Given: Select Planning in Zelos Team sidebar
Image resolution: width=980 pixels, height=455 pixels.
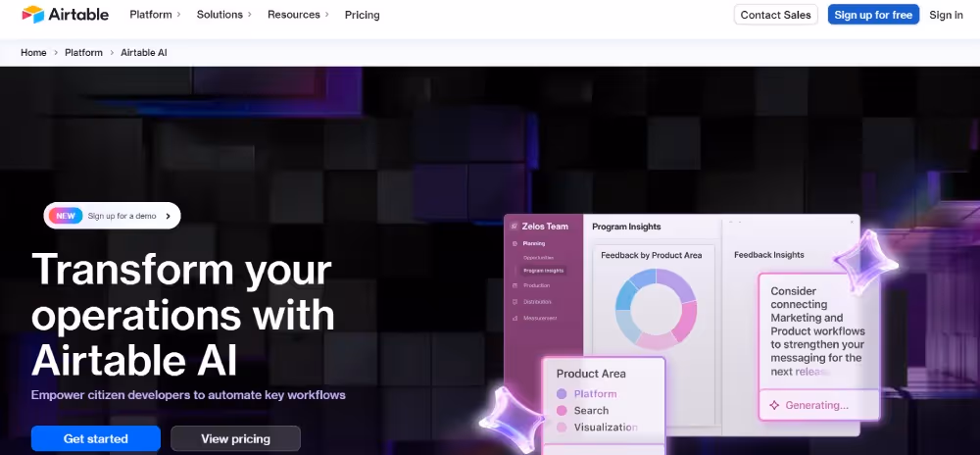Looking at the screenshot, I should click(x=534, y=244).
